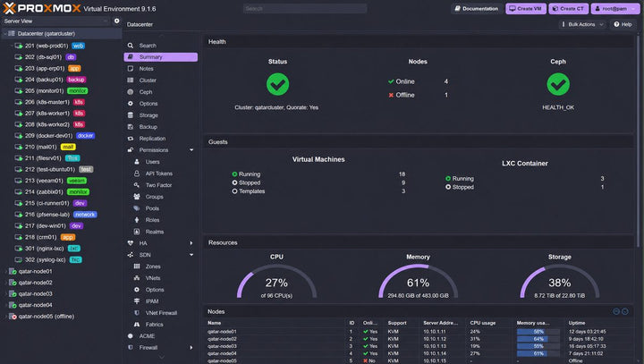Expand the qatar-node03 tree node
Image resolution: width=644 pixels, height=364 pixels.
click(5, 293)
